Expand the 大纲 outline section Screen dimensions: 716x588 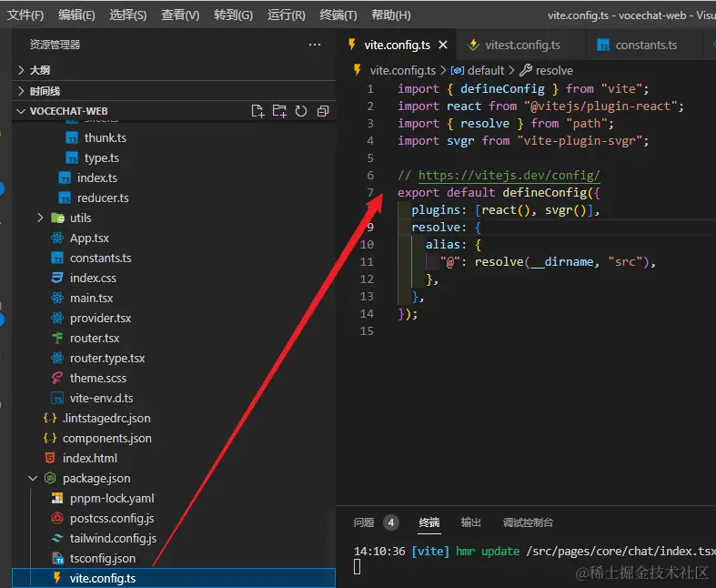[x=39, y=70]
